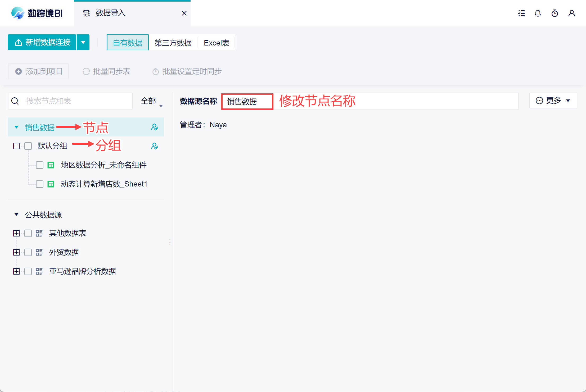
Task: Select the 其他数据表 checkbox
Action: pyautogui.click(x=28, y=233)
